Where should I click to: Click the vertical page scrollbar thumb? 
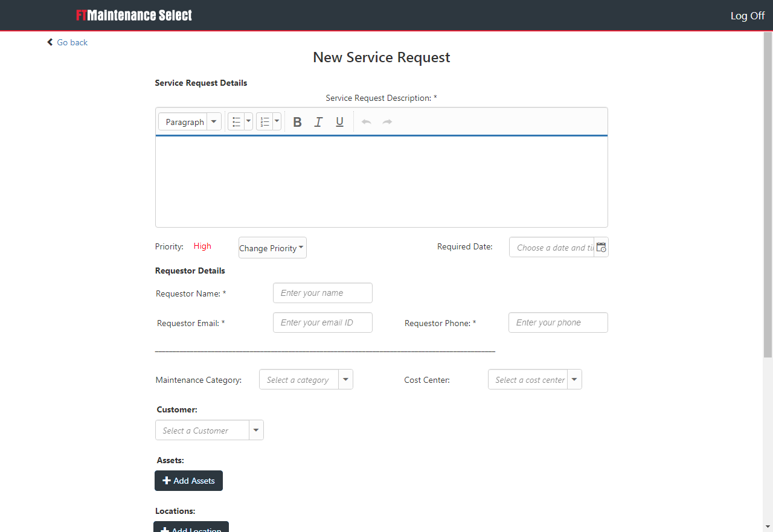tap(768, 193)
